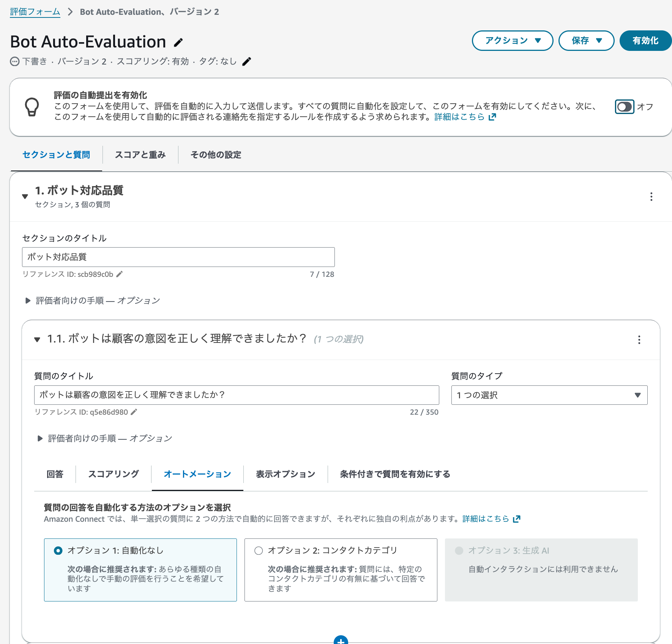Open the 質問のタイプ dropdown

coord(549,395)
